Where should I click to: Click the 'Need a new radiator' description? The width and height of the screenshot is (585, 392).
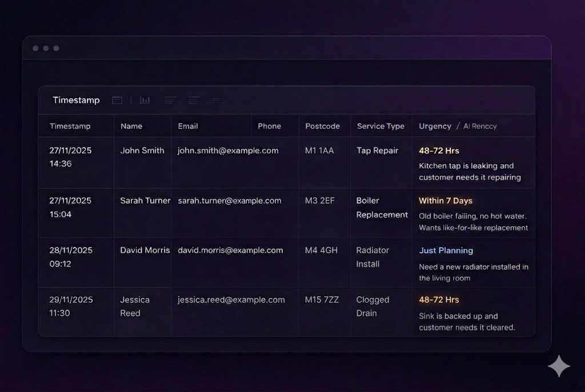(x=474, y=272)
